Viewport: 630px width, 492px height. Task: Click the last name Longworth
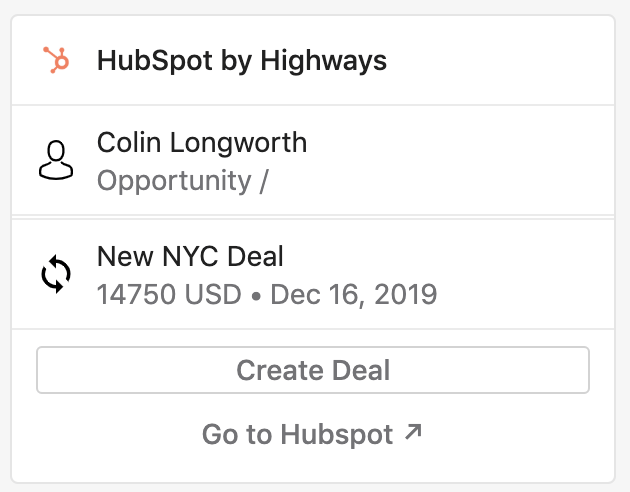(239, 143)
